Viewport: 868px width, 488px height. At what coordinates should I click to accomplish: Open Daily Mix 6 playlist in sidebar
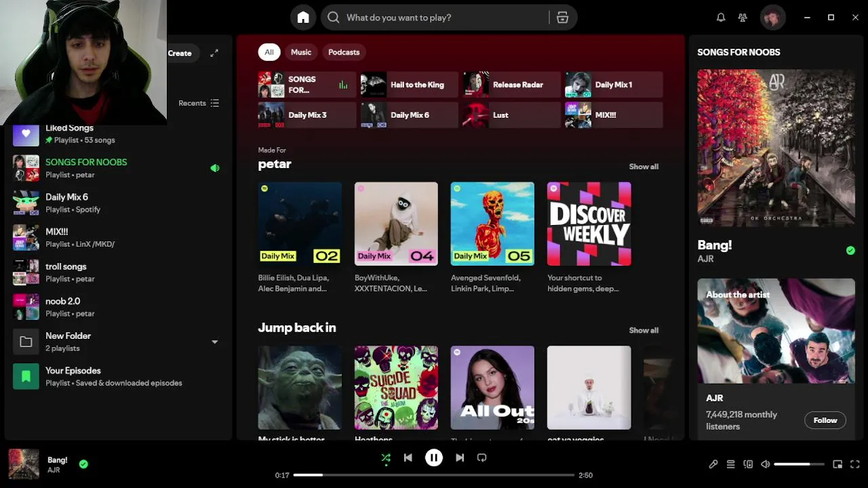[x=119, y=203]
